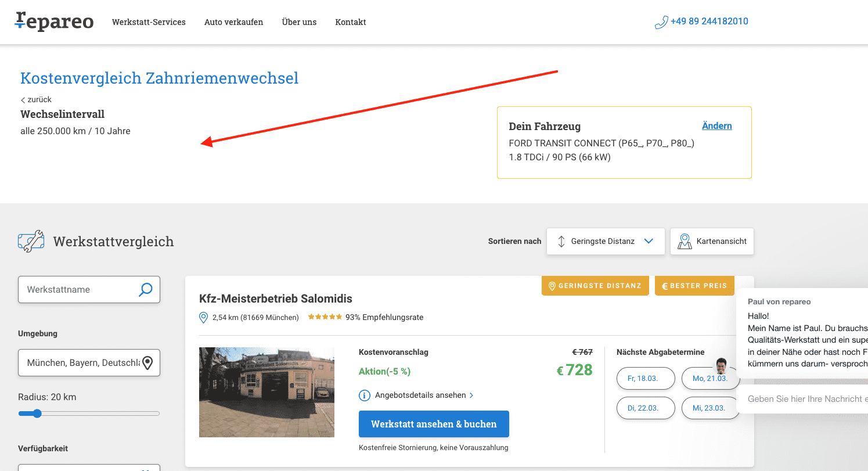868x471 pixels.
Task: Select appointment Mo, 21.03.
Action: (710, 378)
